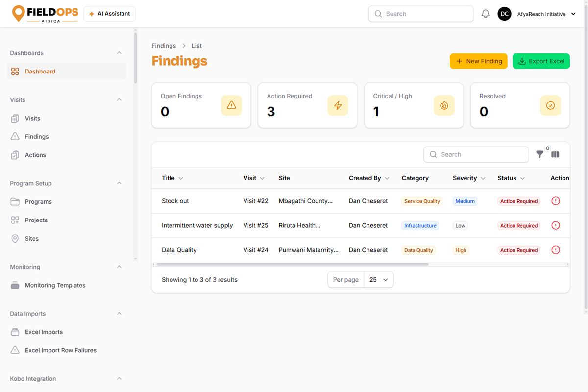Open the Per page dropdown
Viewport: 588px width, 392px height.
[x=379, y=280]
